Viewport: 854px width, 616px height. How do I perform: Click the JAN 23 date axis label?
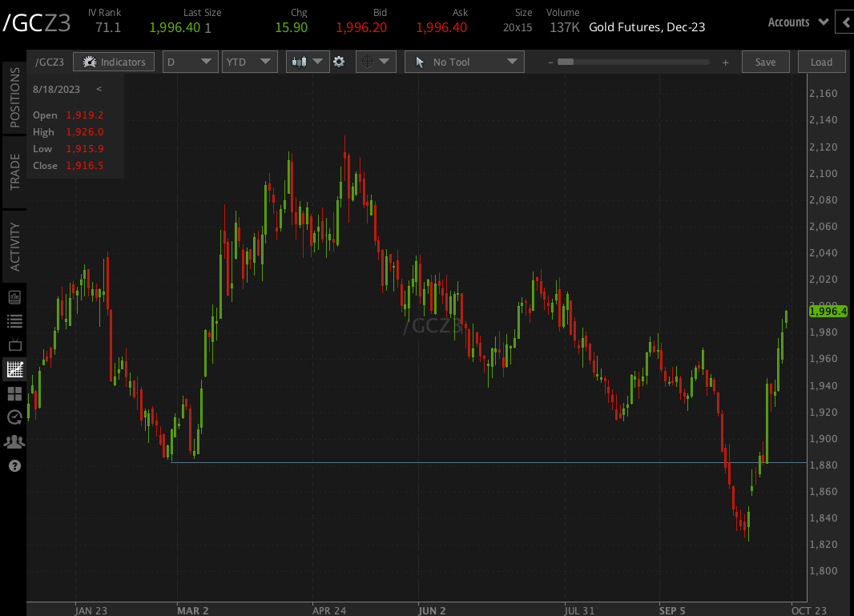[91, 610]
